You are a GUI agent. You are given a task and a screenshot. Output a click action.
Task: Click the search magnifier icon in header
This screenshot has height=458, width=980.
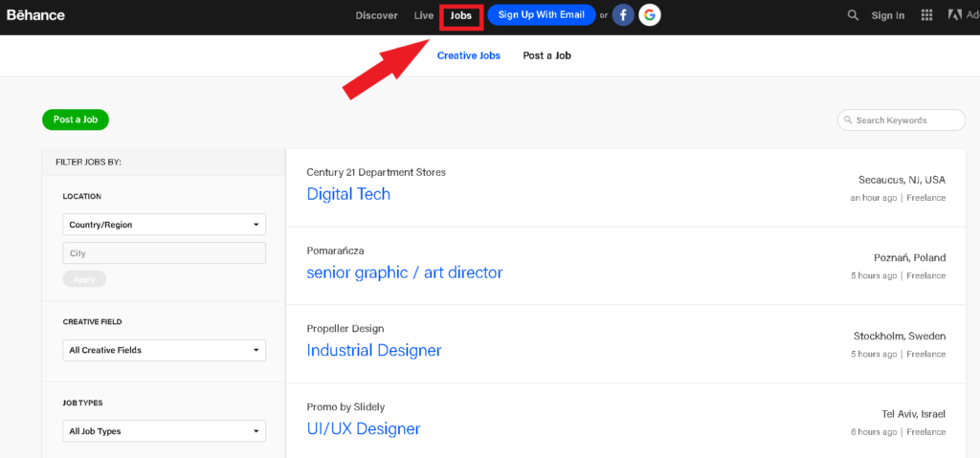pyautogui.click(x=853, y=15)
